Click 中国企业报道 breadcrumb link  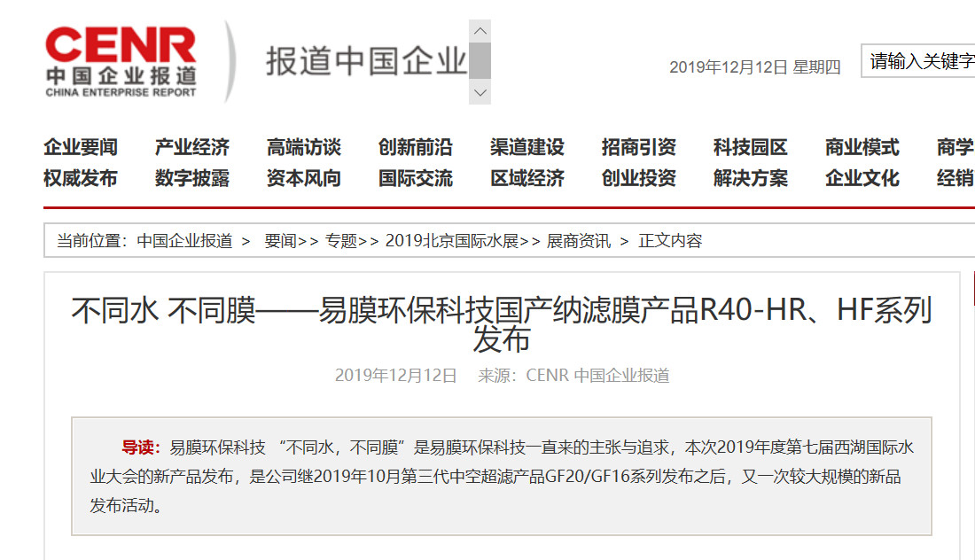(x=184, y=241)
